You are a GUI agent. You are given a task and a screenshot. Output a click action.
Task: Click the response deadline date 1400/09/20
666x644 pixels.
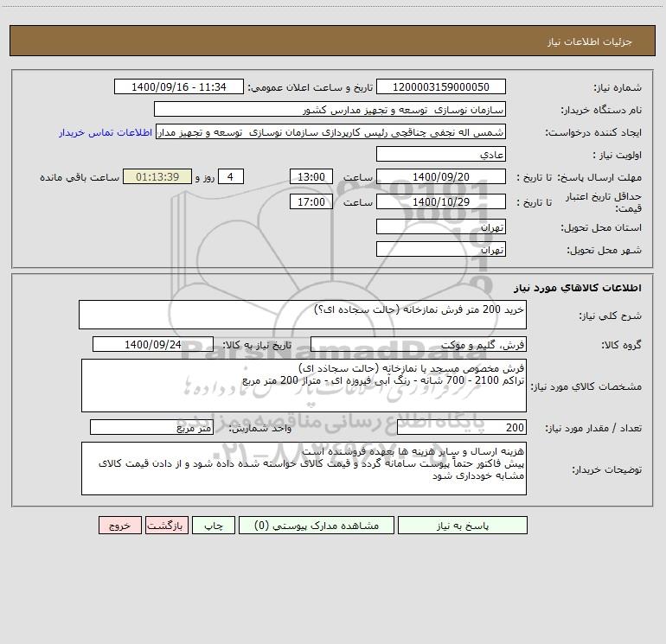click(441, 176)
